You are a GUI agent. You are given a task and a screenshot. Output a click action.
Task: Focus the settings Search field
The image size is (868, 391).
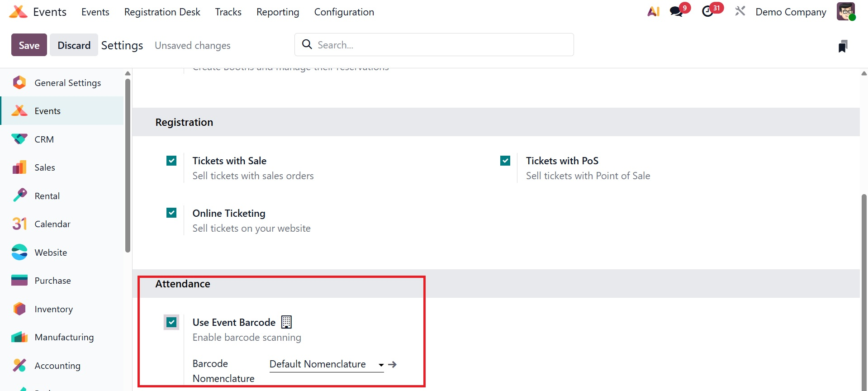(434, 45)
